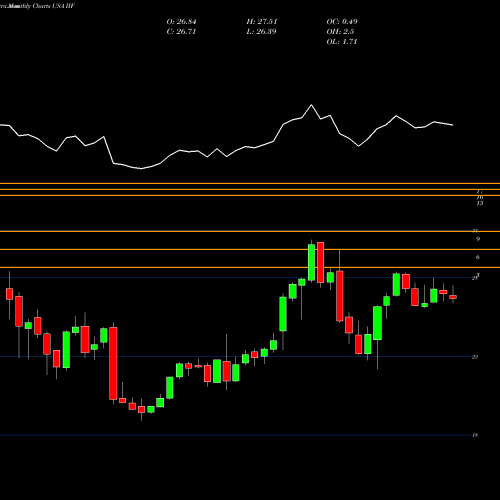Click the peak of the white indicator line
This screenshot has width=500, height=500.
312,105
